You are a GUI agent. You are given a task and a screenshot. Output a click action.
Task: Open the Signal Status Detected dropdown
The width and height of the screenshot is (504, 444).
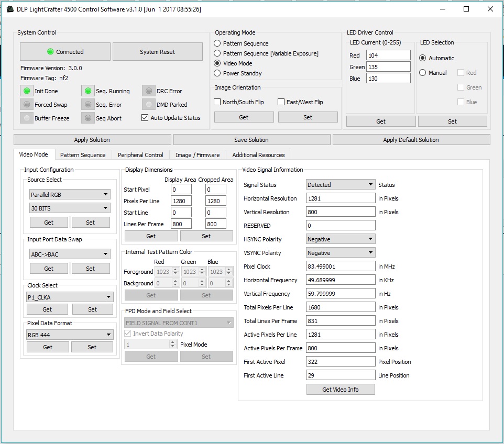341,184
